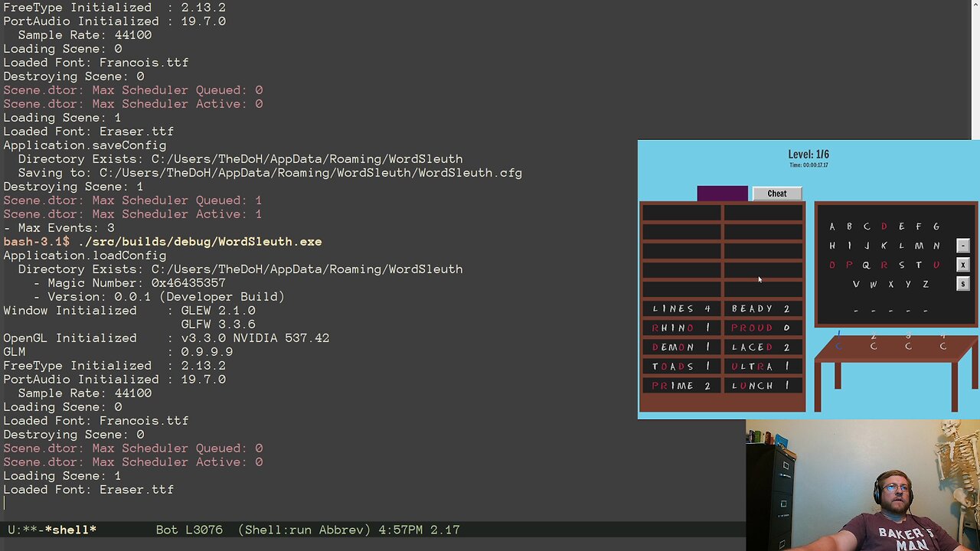Click the './src/builds/debug/WordSleuth.exe' command line

point(200,242)
